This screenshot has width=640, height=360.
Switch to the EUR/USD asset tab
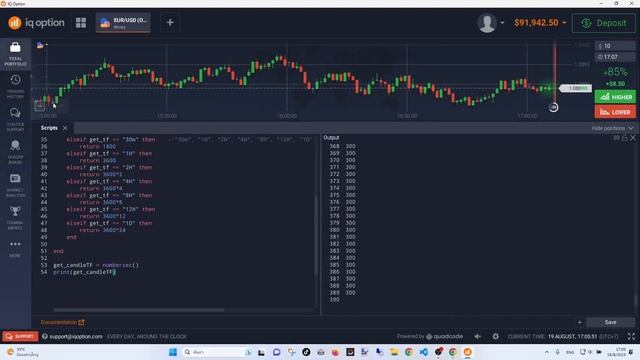coord(123,23)
